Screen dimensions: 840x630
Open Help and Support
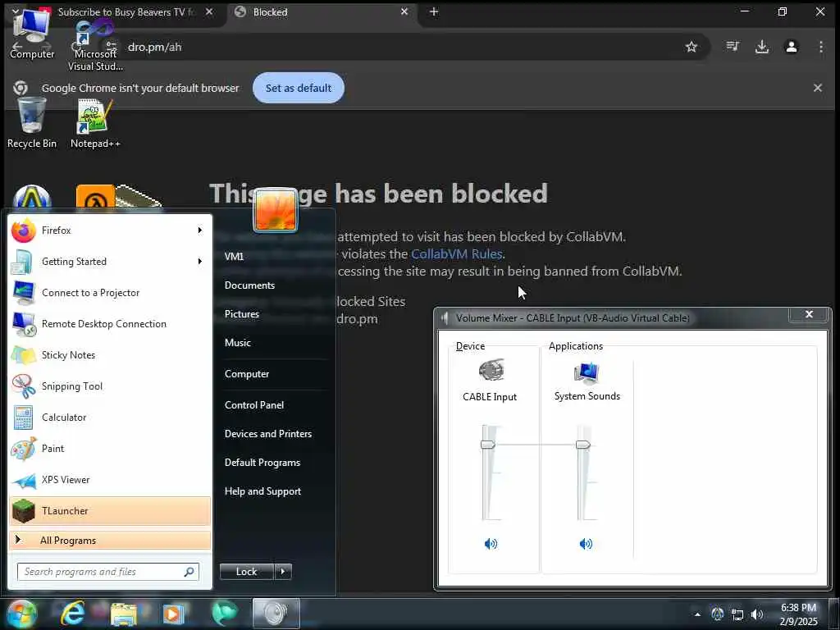(262, 491)
